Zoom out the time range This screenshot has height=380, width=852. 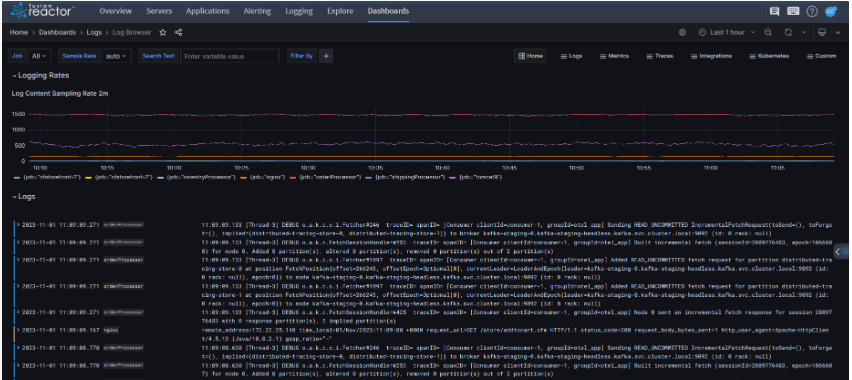pyautogui.click(x=768, y=33)
